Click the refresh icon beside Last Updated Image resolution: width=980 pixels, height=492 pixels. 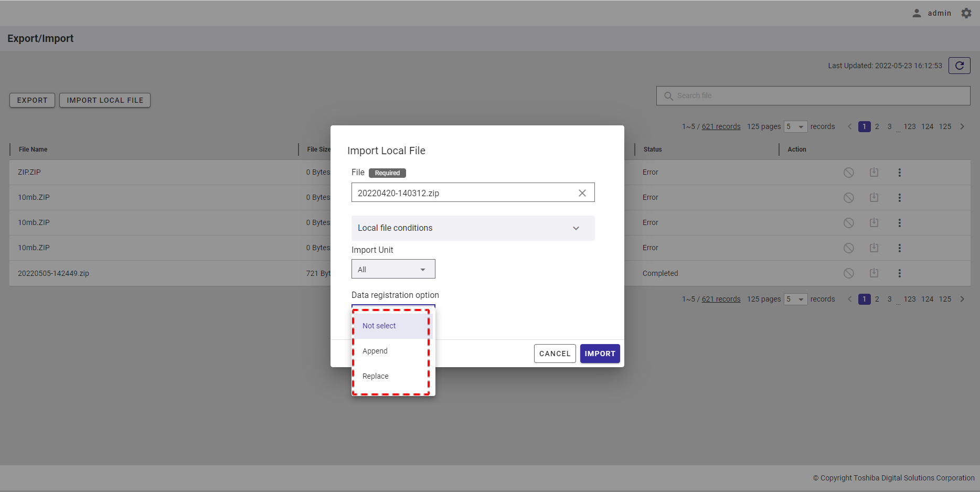959,66
